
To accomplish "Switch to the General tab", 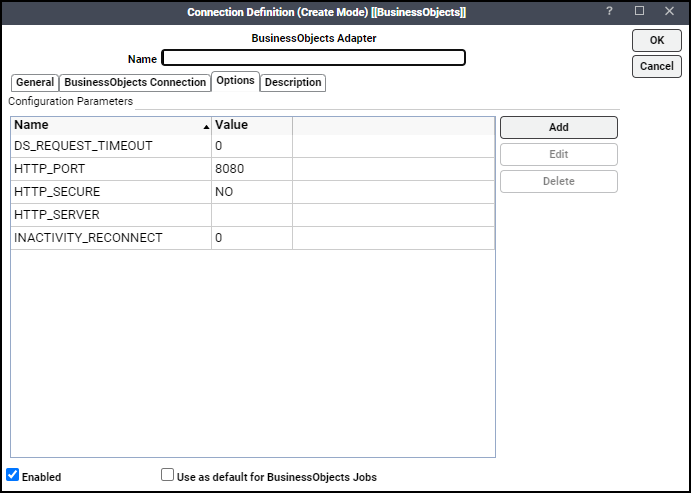I will coord(35,82).
